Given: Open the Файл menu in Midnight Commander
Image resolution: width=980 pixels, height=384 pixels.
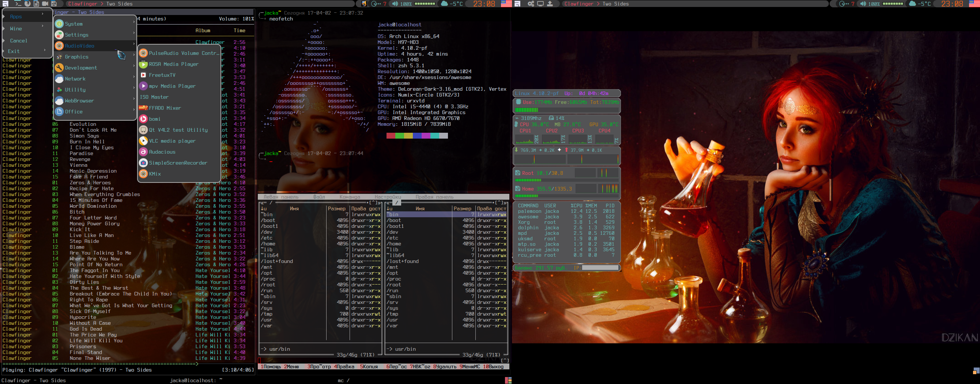Looking at the screenshot, I should [x=319, y=197].
